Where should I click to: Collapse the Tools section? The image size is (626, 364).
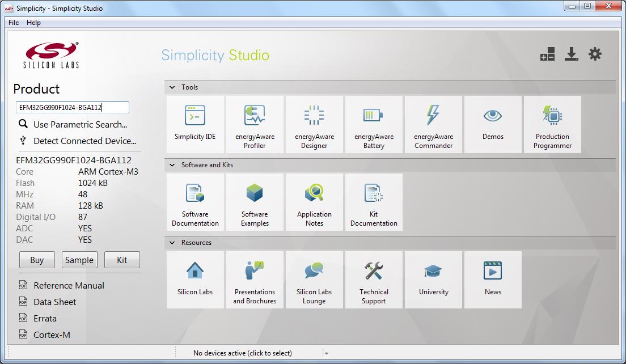(172, 87)
